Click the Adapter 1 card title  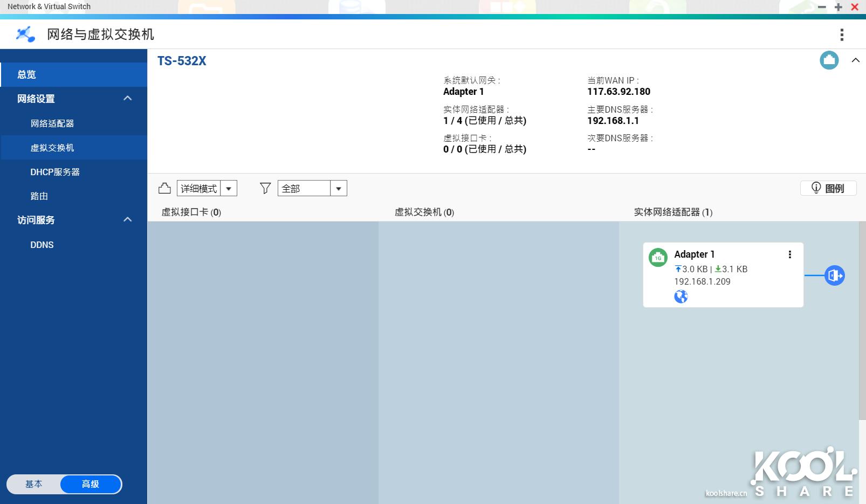695,254
